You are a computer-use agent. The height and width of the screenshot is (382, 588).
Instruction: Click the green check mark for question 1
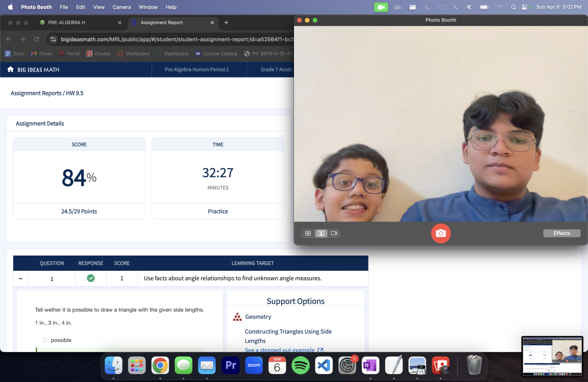point(90,278)
